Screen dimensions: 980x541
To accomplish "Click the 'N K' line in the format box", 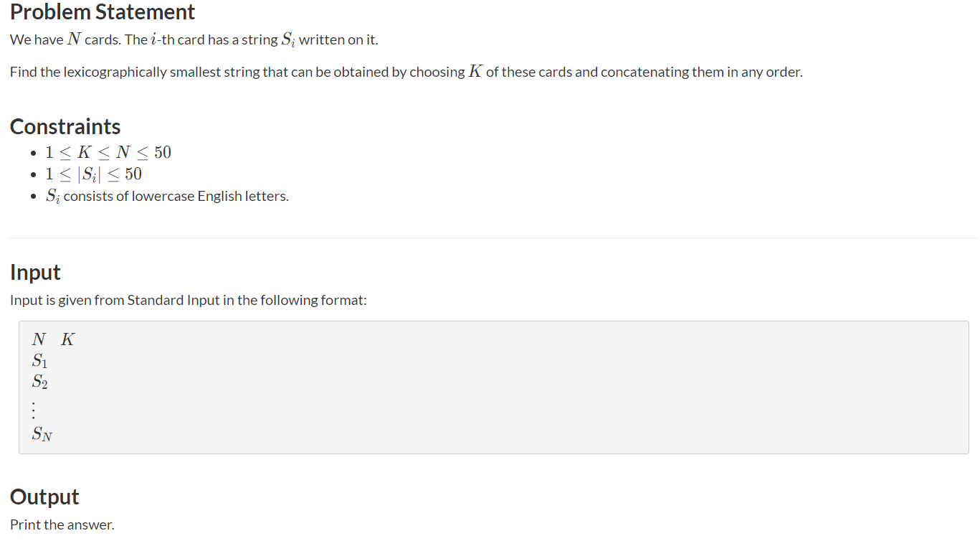I will click(53, 340).
